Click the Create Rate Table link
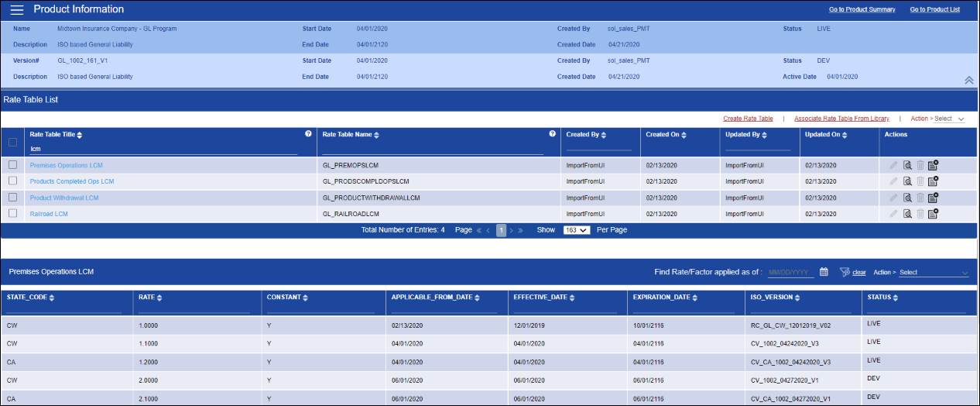Image resolution: width=980 pixels, height=406 pixels. (x=748, y=119)
